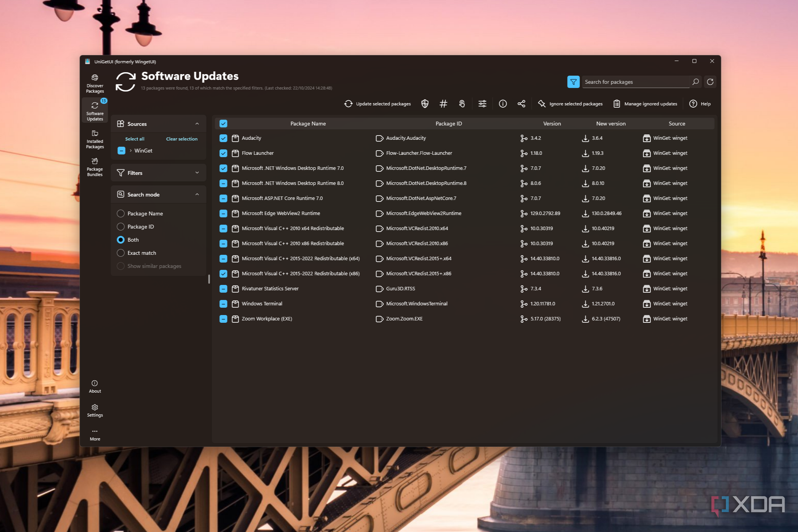This screenshot has width=798, height=532.
Task: Open the Discover Packages section
Action: pos(95,82)
